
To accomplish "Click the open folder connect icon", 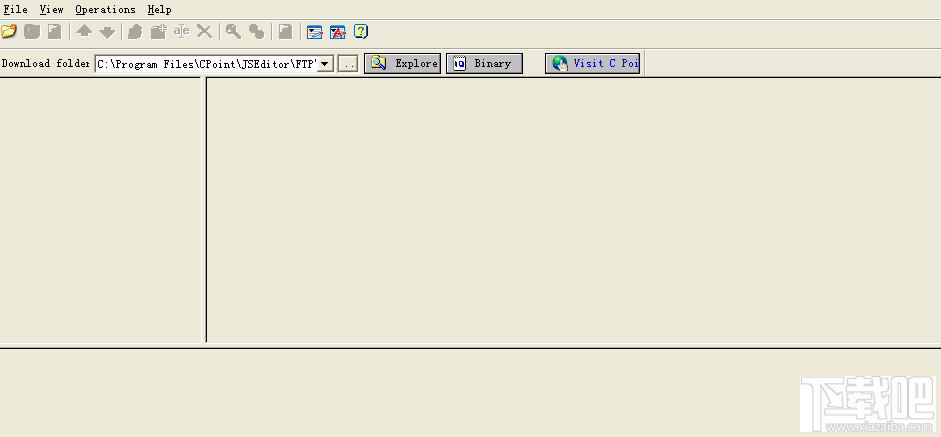I will 9,31.
